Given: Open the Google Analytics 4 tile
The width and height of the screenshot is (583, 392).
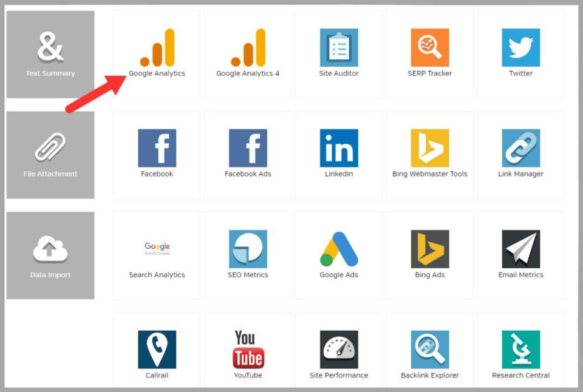Looking at the screenshot, I should 248,54.
